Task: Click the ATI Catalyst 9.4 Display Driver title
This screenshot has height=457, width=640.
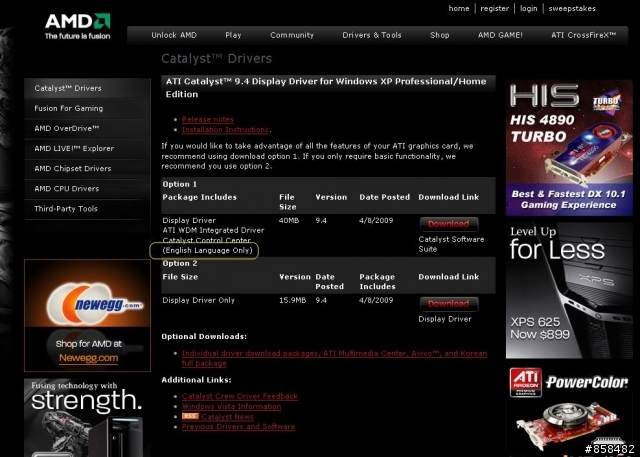Action: pos(326,88)
